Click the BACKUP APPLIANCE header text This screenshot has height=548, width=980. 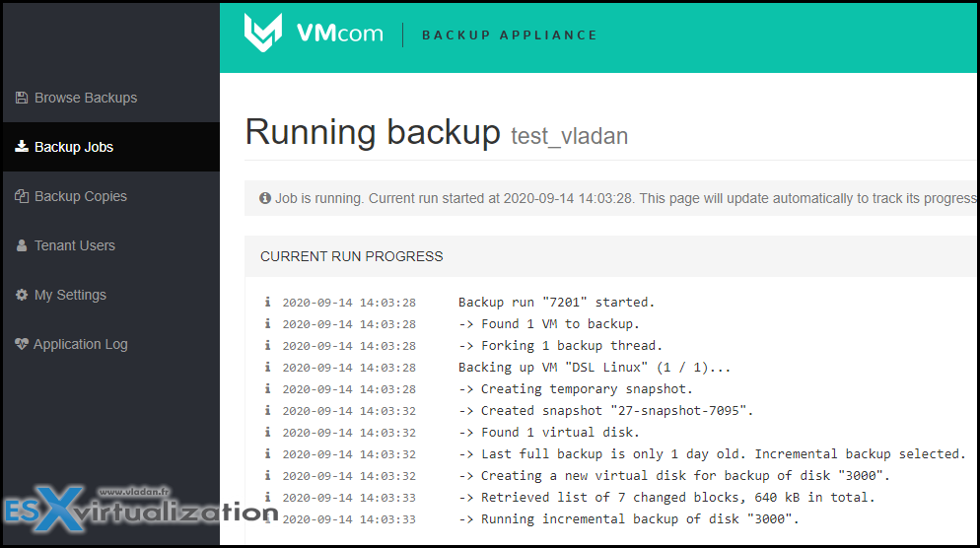pyautogui.click(x=510, y=35)
